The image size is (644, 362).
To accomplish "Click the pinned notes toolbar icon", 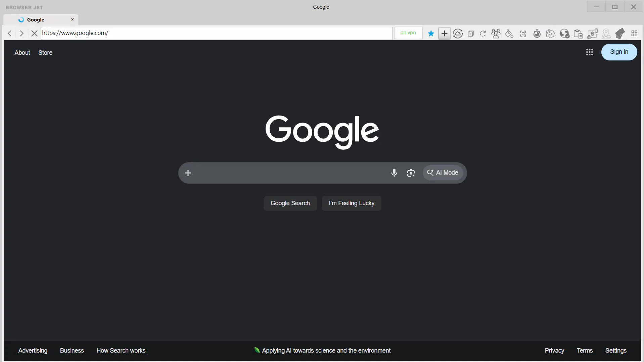I will point(551,33).
